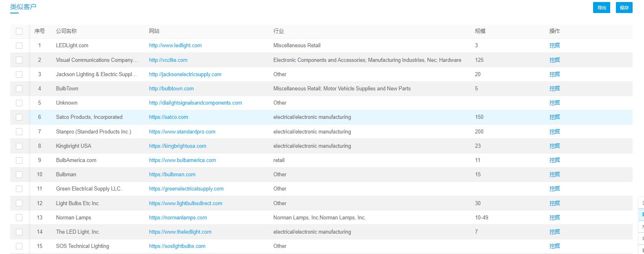Click the 保存 save button
This screenshot has width=644, height=254.
point(624,8)
